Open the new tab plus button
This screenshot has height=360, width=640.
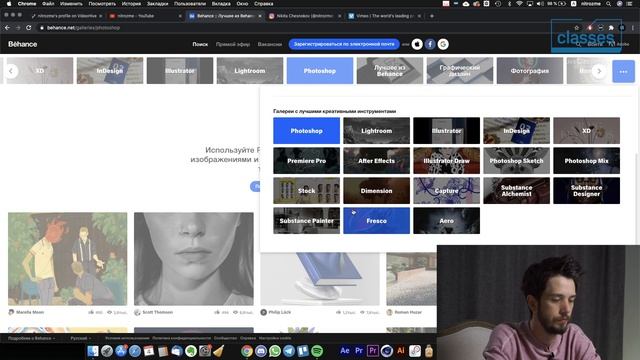point(432,16)
